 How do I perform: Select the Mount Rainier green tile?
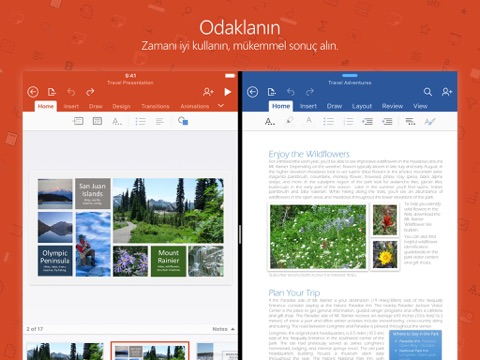[x=168, y=261]
